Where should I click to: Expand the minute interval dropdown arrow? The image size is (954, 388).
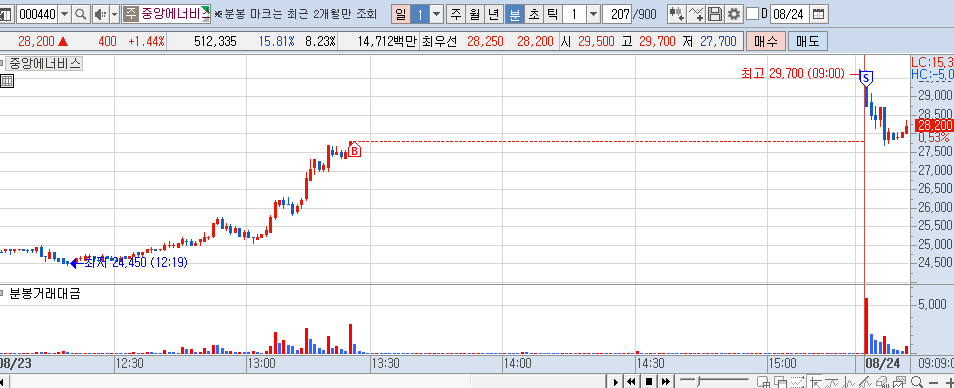tap(593, 13)
